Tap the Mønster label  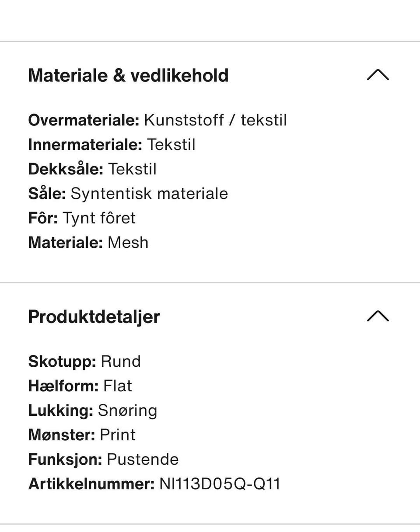coord(61,435)
